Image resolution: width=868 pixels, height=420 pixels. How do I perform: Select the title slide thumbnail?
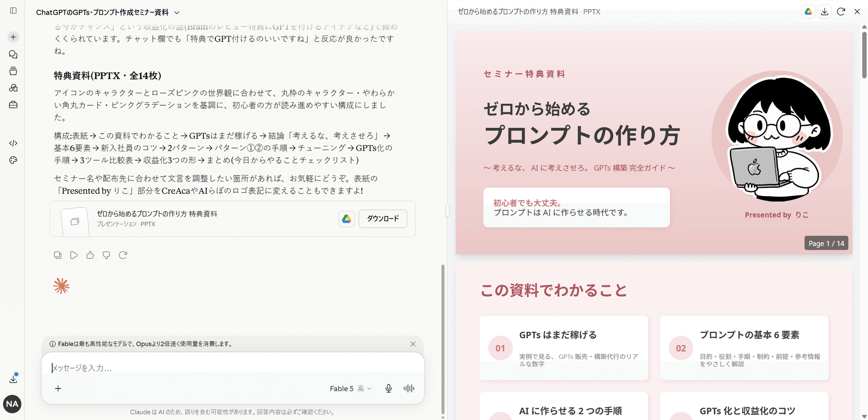tap(654, 143)
